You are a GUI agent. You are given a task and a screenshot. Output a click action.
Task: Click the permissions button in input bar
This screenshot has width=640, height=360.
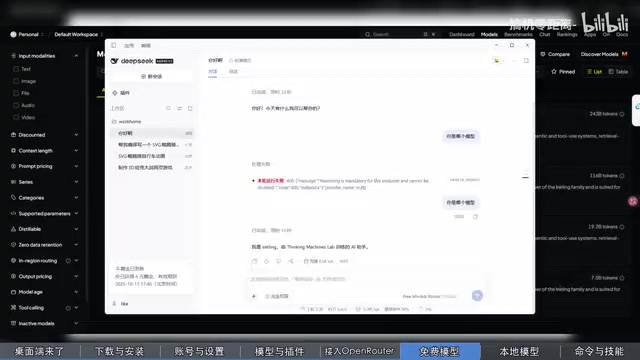coord(277,296)
